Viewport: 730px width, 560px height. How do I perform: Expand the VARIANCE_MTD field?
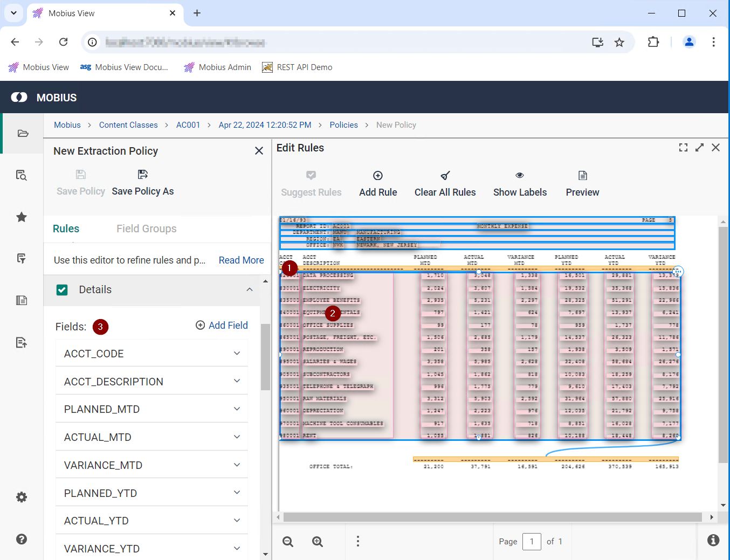click(x=237, y=465)
